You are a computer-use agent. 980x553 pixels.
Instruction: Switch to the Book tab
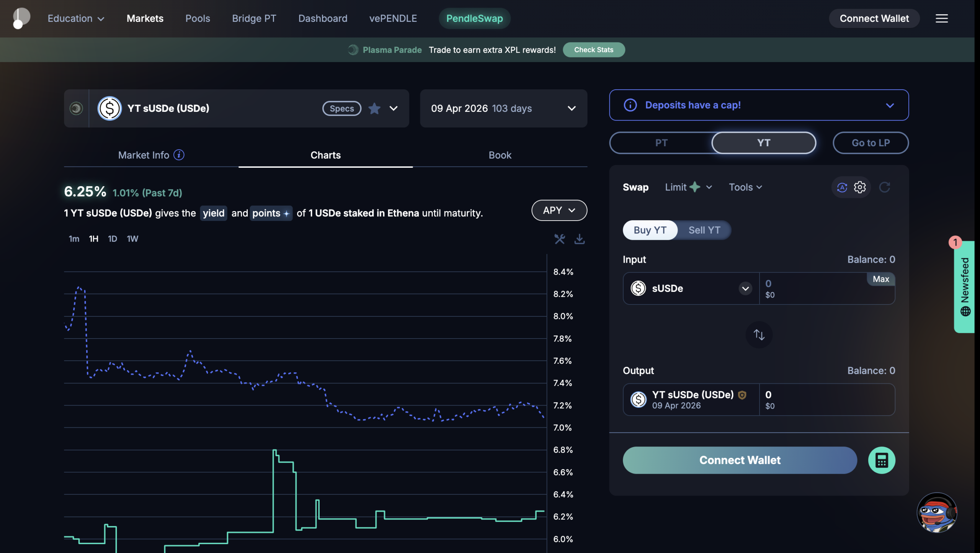pyautogui.click(x=500, y=155)
